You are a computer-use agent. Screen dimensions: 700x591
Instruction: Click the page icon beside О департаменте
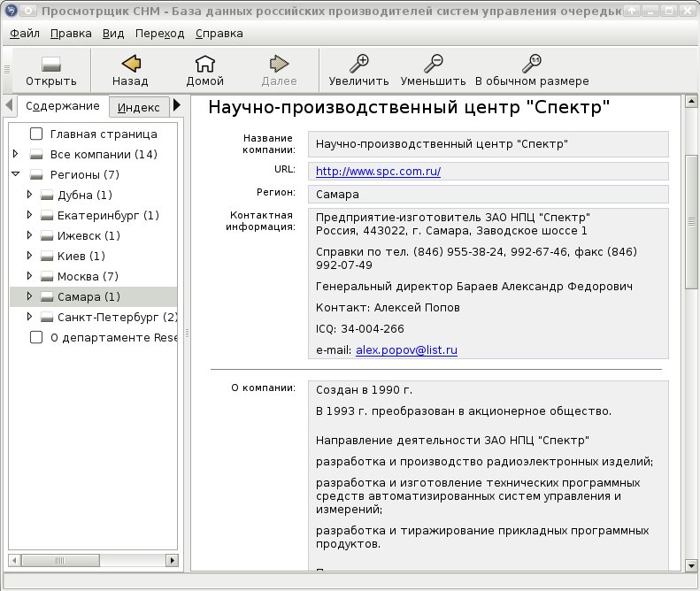[36, 337]
